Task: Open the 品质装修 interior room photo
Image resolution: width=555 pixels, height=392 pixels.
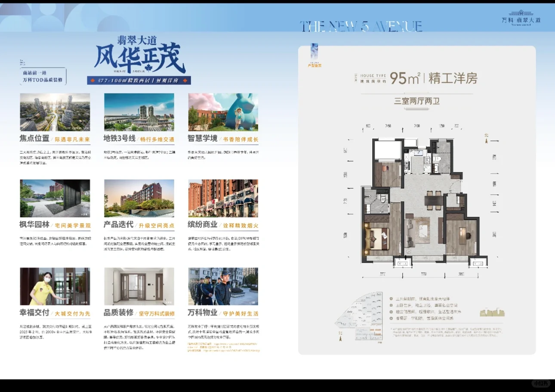Action: 139,287
